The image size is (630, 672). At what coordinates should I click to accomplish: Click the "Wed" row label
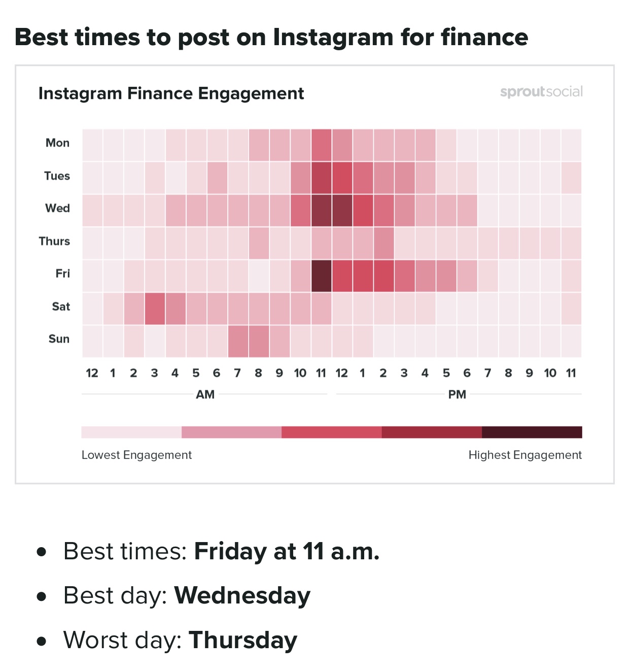tap(57, 208)
